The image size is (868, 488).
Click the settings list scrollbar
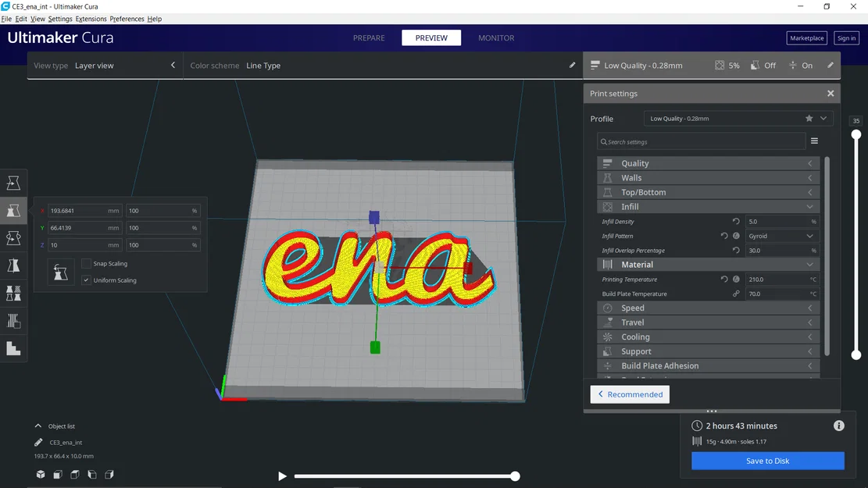coord(827,256)
